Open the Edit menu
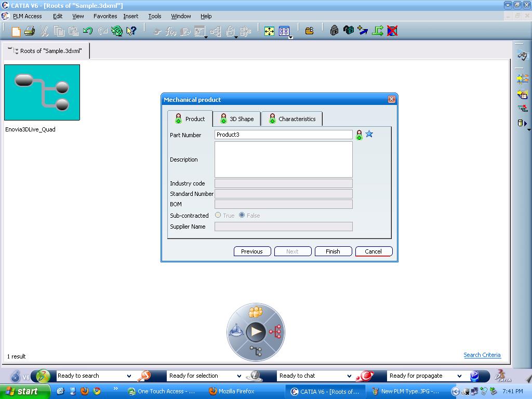Viewport: 532px width, 399px height. (x=58, y=16)
